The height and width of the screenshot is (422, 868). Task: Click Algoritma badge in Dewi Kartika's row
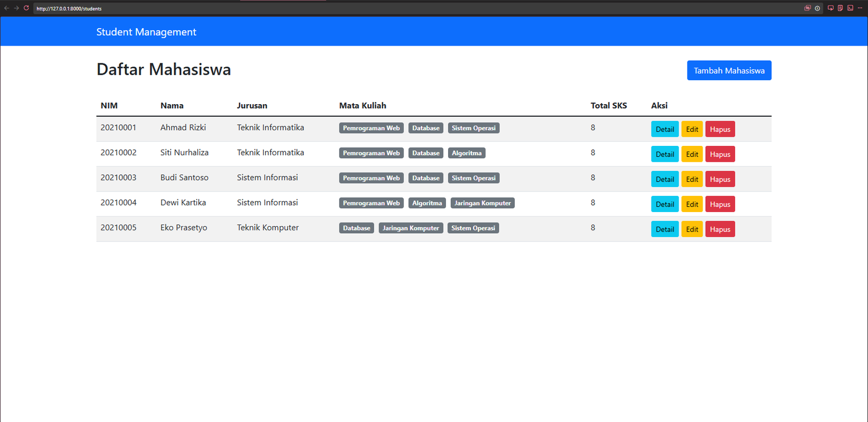pyautogui.click(x=427, y=203)
